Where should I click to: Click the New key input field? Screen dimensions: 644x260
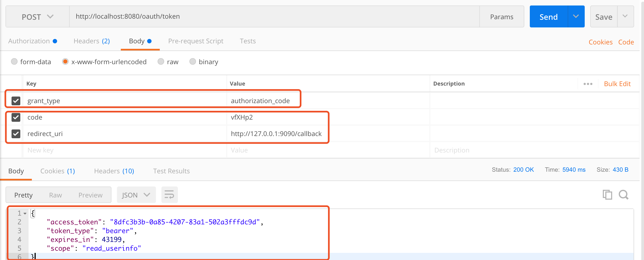pos(125,150)
